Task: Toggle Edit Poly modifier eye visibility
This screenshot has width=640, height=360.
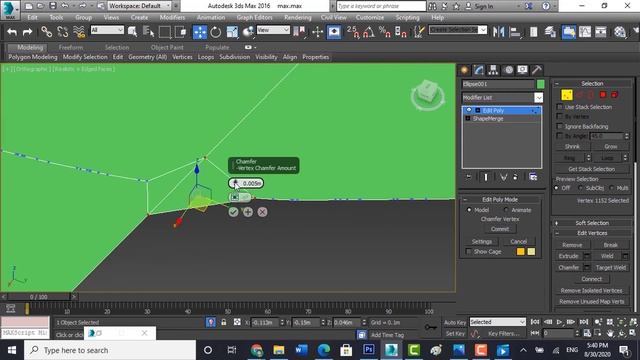Action: coord(469,110)
